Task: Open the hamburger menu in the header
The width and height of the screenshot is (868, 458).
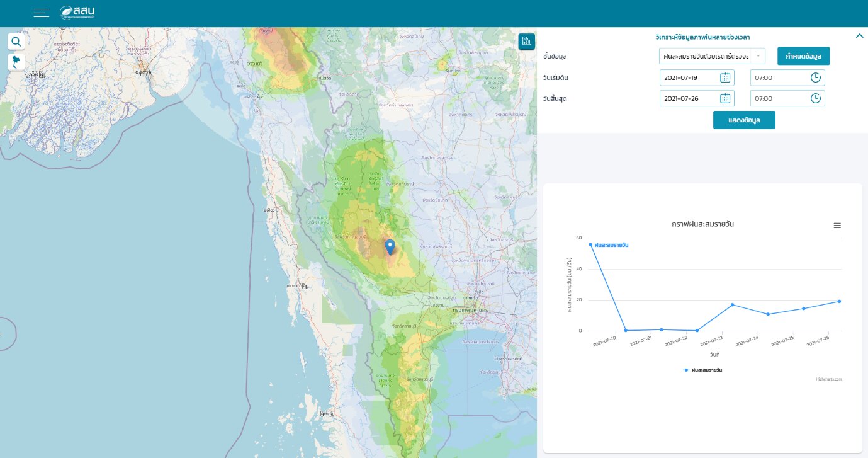Action: (x=42, y=13)
